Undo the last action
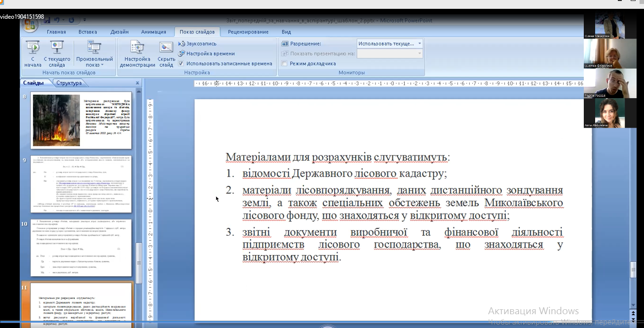Screen dimensions: 644x328 coord(57,20)
